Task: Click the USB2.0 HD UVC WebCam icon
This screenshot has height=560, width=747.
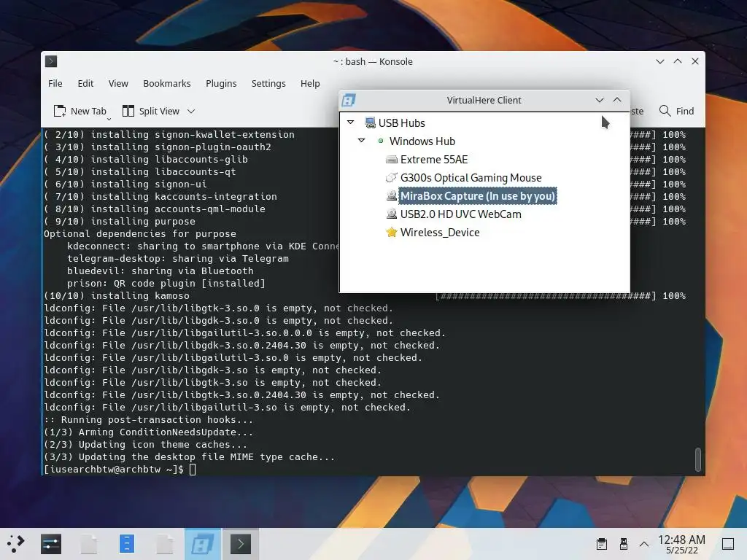Action: pyautogui.click(x=392, y=214)
